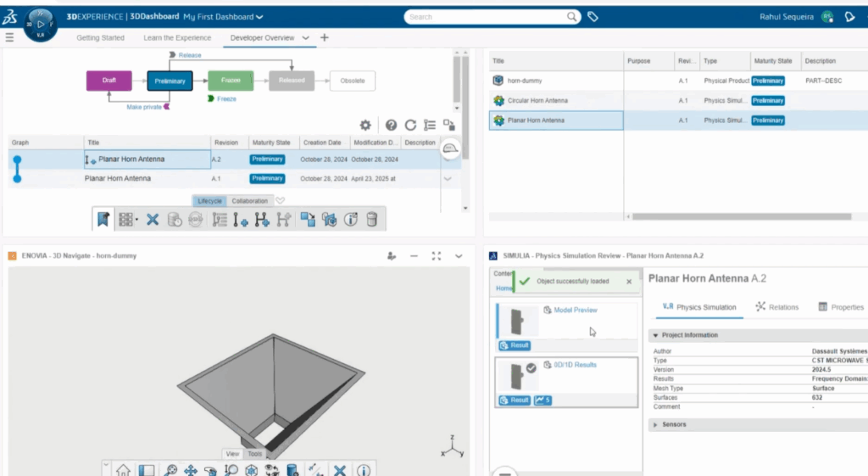Open the tag icon next to search

coord(593,16)
